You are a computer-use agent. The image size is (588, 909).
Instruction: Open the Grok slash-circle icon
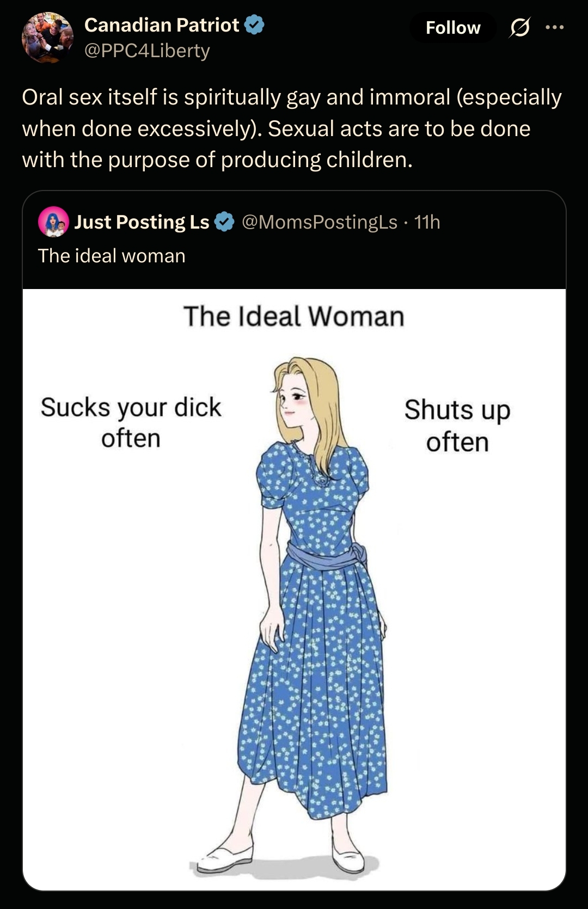(519, 27)
